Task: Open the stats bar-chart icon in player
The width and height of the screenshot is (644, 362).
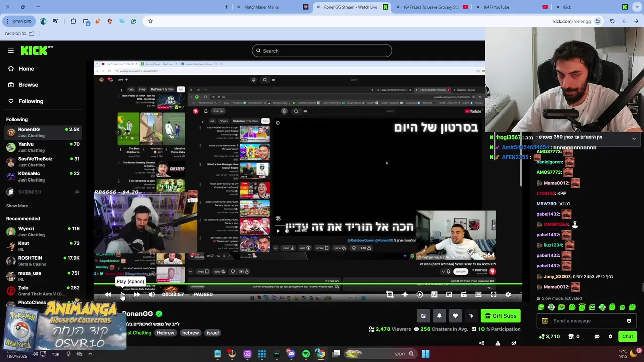Action: click(434, 294)
